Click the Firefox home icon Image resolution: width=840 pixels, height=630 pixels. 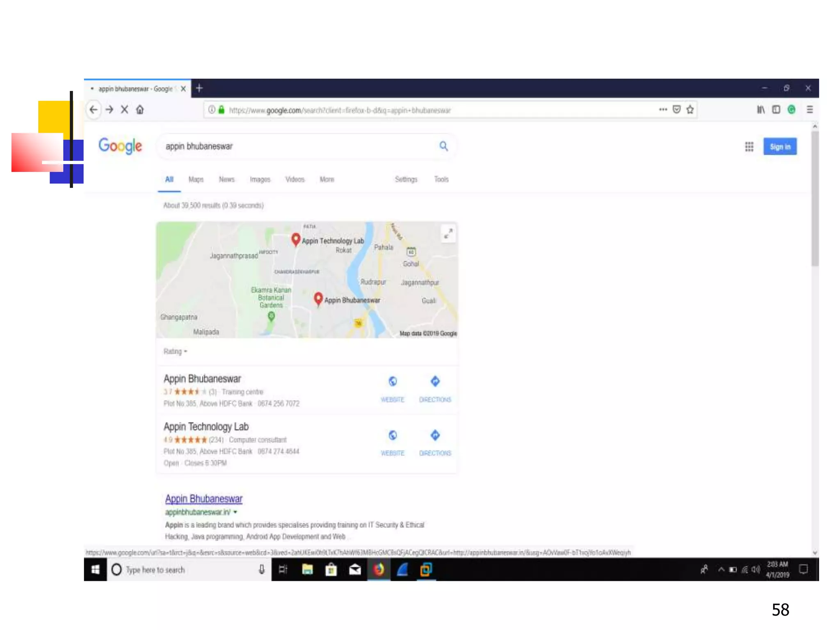pos(140,110)
